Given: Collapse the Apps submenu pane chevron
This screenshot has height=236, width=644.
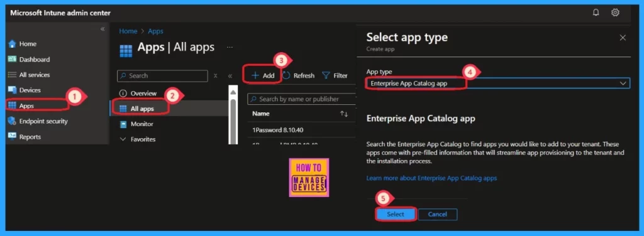Looking at the screenshot, I should click(230, 76).
